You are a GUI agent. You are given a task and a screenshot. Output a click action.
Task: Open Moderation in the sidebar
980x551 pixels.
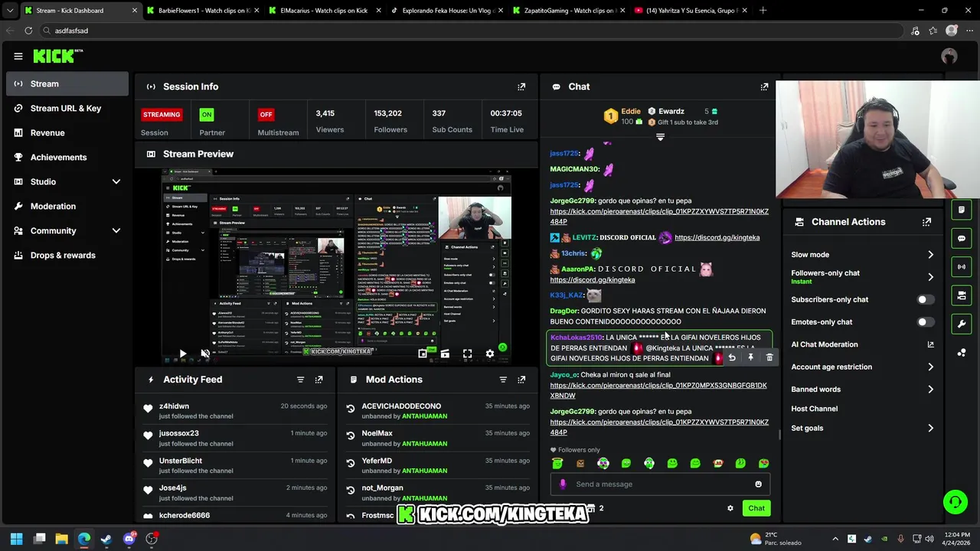(67, 206)
